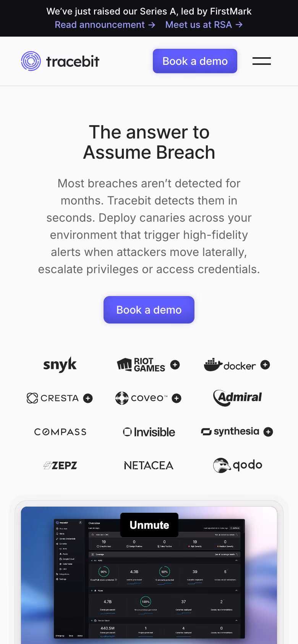Collapse the AWS coverage section chevron
Screen dimensions: 298x644
pyautogui.click(x=236, y=559)
